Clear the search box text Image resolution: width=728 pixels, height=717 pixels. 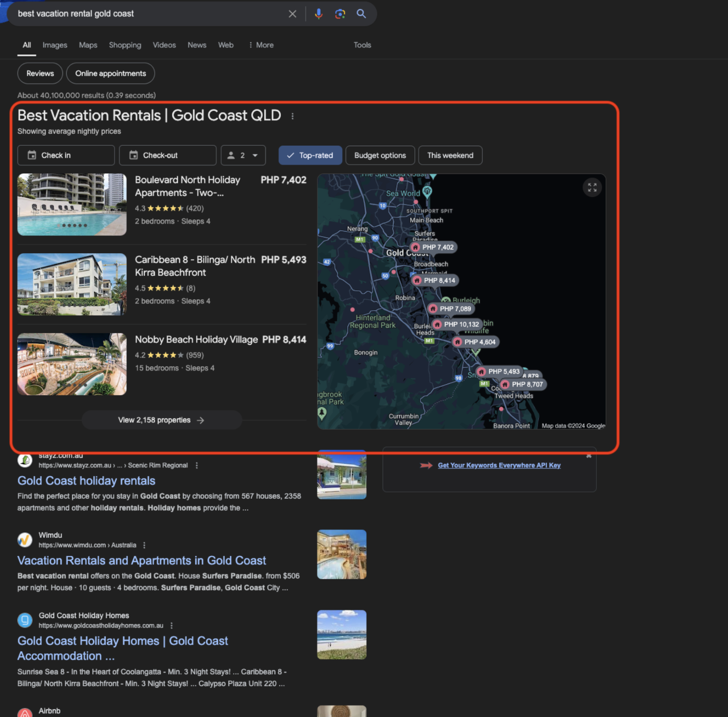[292, 14]
